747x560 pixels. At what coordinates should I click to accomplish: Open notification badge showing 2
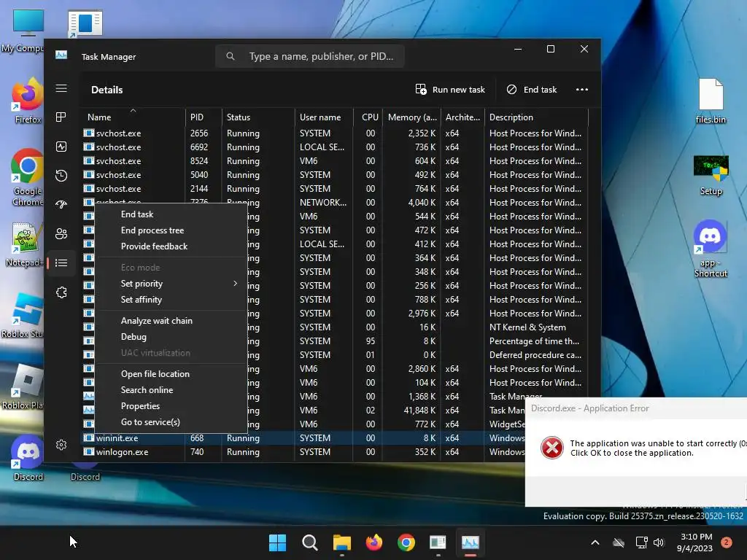pos(727,542)
